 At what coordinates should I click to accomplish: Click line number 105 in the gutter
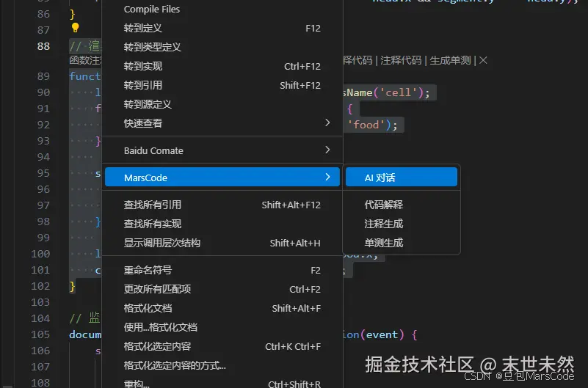[x=40, y=334]
